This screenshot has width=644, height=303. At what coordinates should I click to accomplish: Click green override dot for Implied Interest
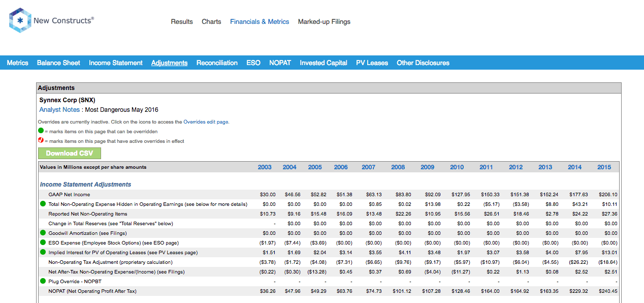[x=43, y=253]
